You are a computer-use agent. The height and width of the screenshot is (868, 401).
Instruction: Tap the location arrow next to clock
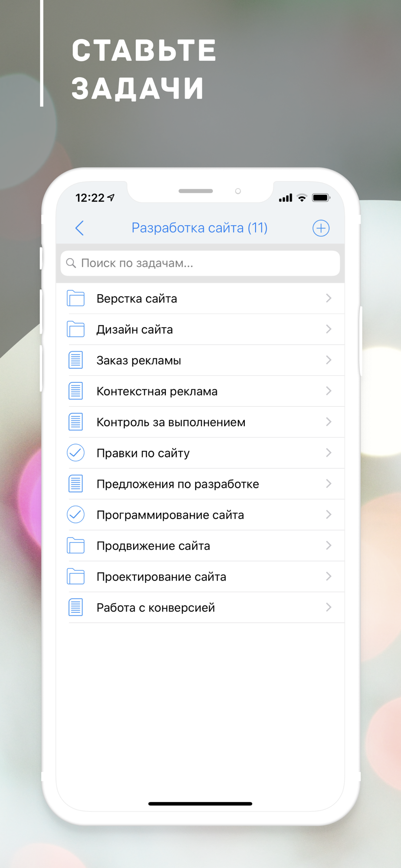click(x=111, y=197)
